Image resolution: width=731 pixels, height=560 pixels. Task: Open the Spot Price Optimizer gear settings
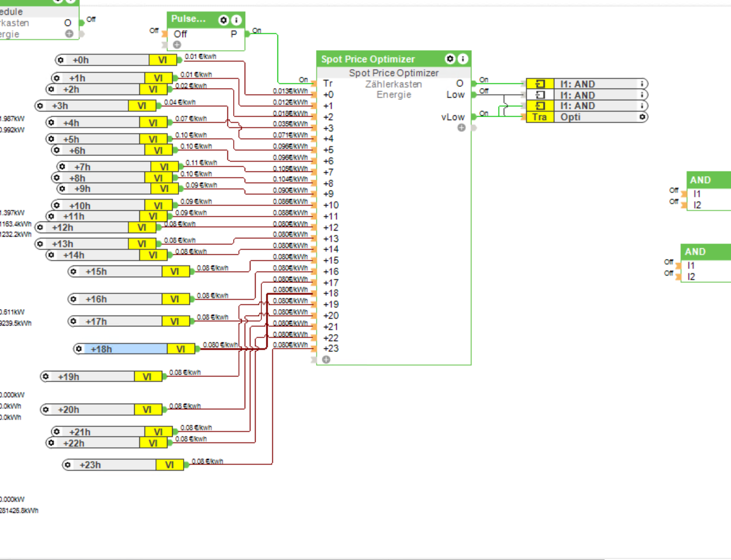pos(450,59)
